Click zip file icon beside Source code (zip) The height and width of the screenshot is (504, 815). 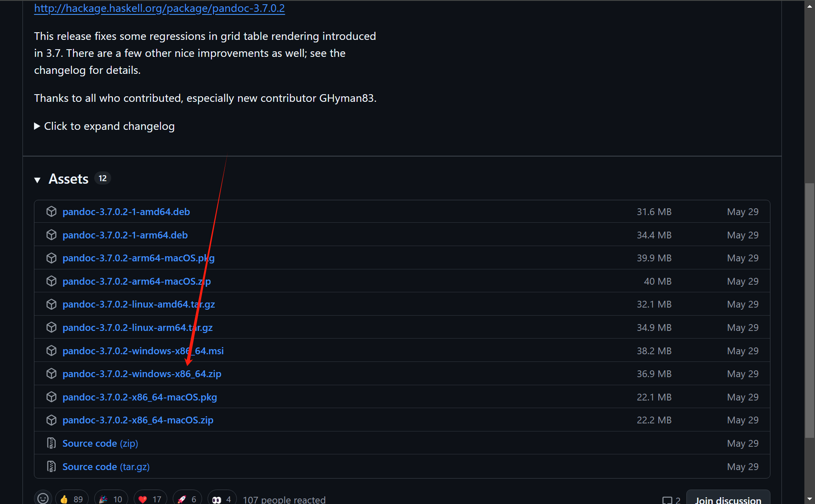(x=51, y=443)
